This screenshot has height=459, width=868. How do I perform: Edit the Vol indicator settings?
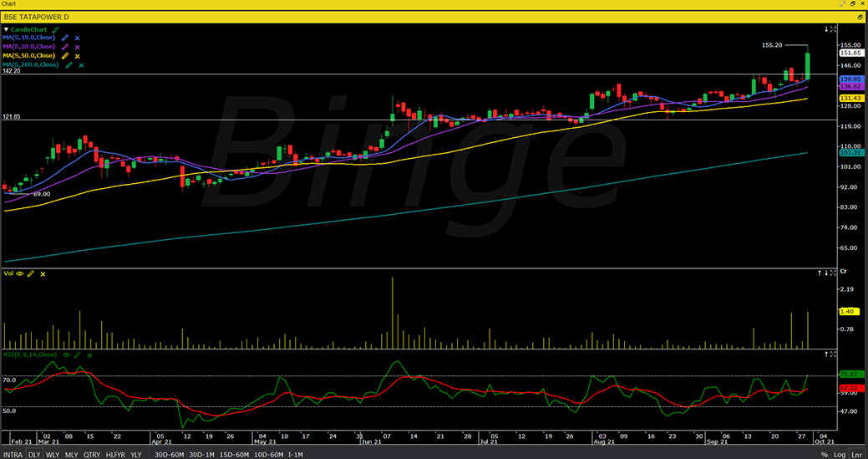(x=31, y=273)
